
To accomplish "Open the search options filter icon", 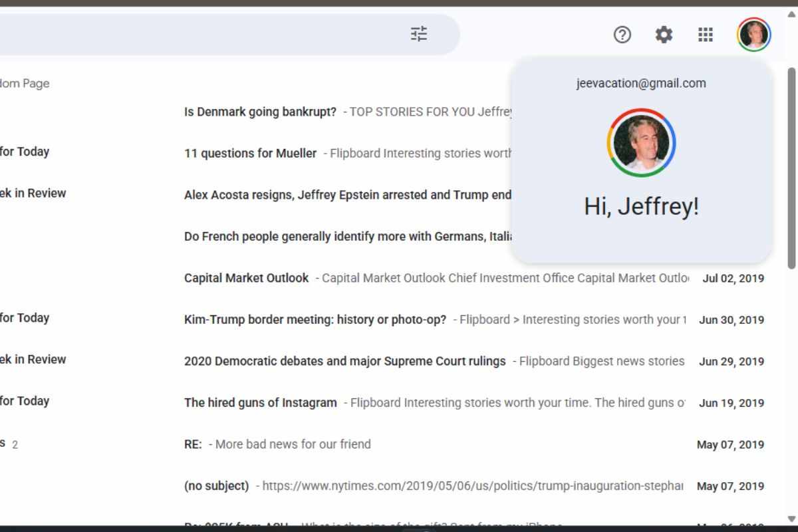I will coord(419,35).
